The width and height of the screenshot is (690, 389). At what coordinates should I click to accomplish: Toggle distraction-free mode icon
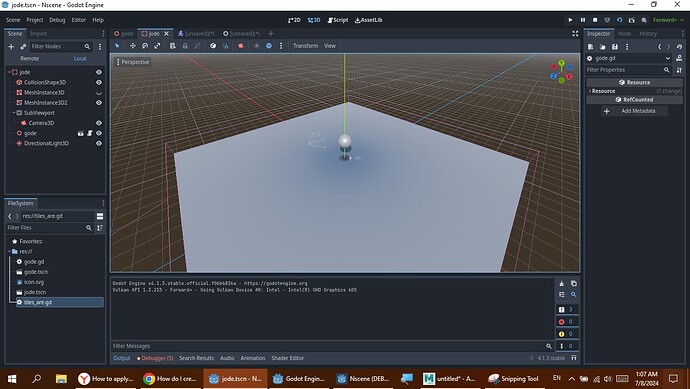tap(575, 33)
